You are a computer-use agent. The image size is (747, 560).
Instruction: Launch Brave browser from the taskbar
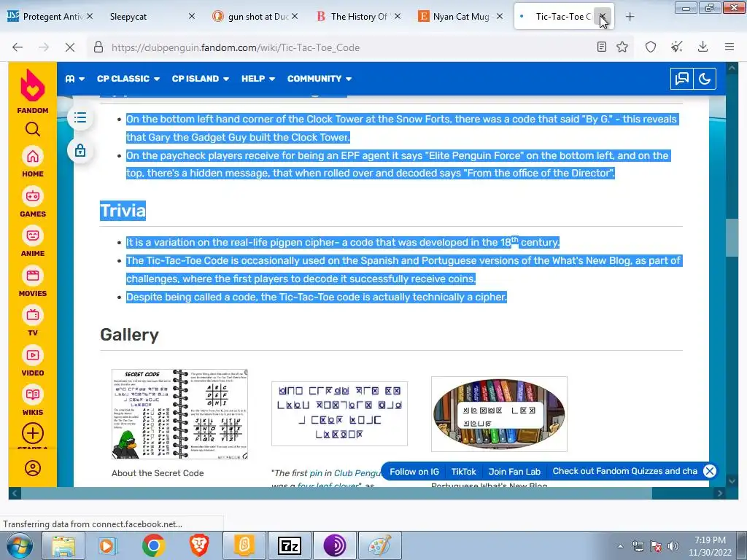[198, 545]
